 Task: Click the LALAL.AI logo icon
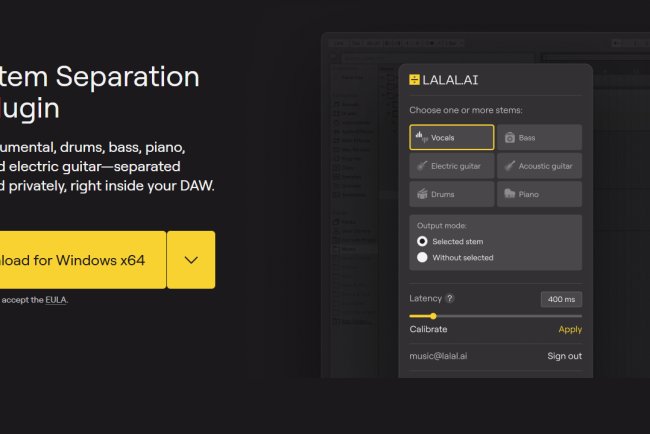click(415, 80)
